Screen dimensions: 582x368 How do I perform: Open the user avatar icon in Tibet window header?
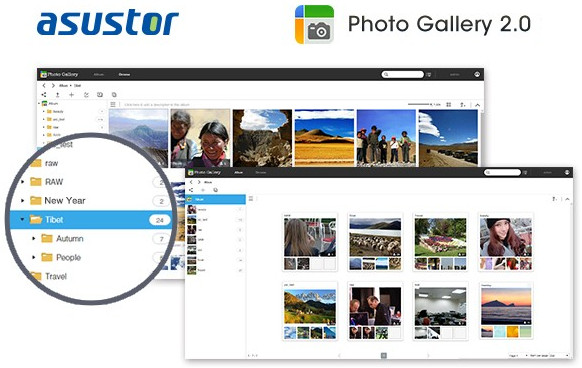[x=477, y=74]
